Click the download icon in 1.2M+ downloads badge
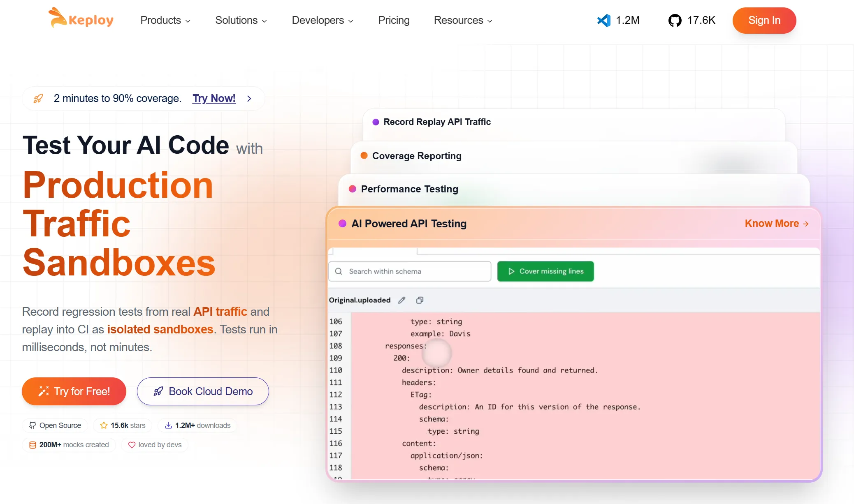The width and height of the screenshot is (854, 504). coord(168,425)
